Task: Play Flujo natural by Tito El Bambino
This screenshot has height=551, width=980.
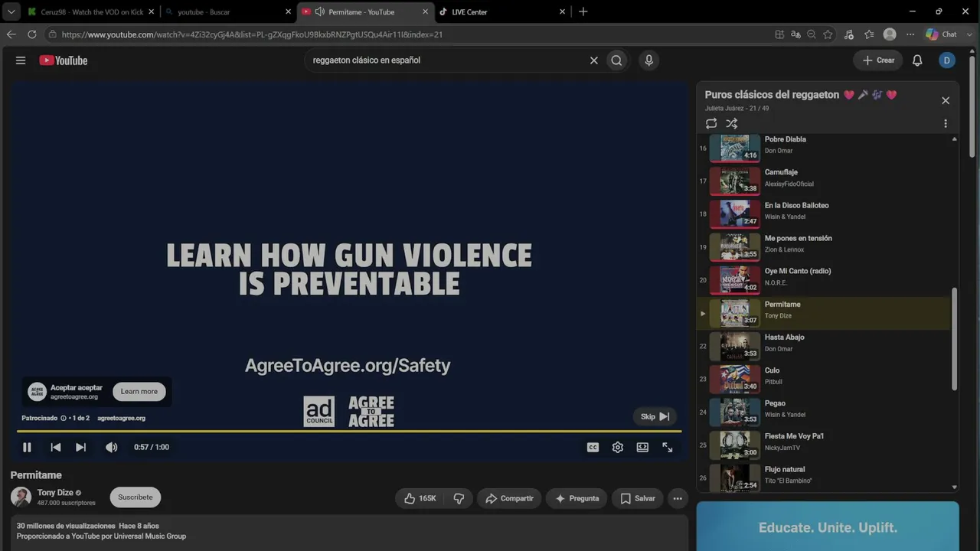Action: [824, 476]
